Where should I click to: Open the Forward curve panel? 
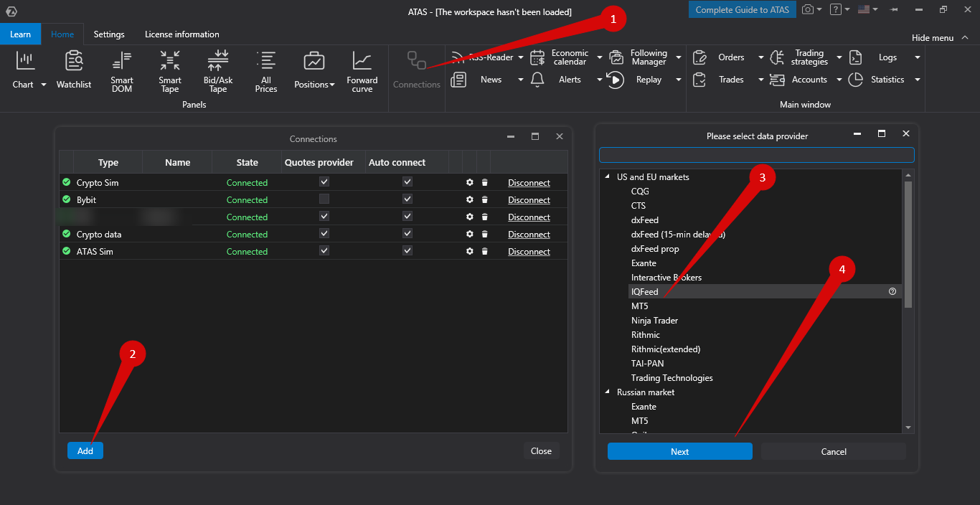click(x=362, y=72)
